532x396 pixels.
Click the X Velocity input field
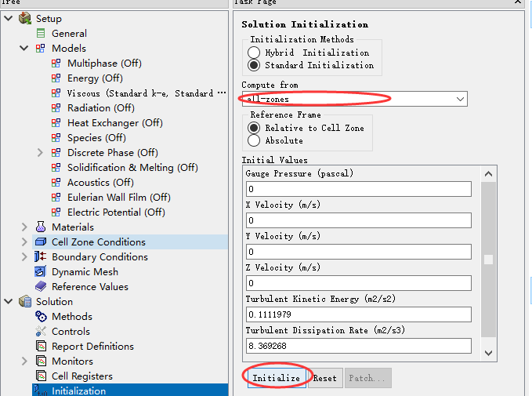pyautogui.click(x=359, y=220)
